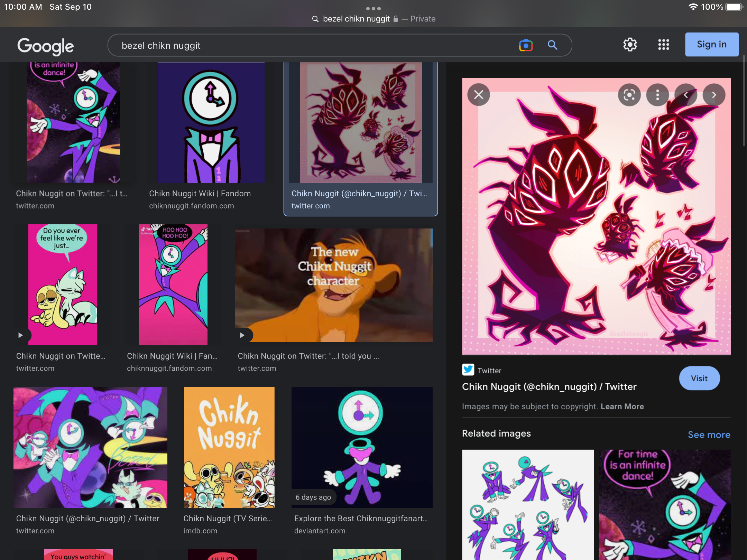Play the pink cat and dog video
Image resolution: width=747 pixels, height=560 pixels.
click(21, 335)
